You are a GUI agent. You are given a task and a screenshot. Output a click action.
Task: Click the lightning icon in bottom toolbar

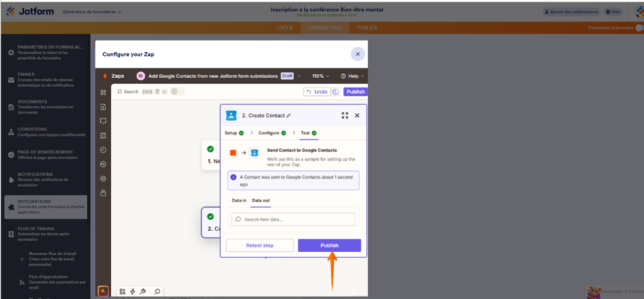click(x=133, y=291)
